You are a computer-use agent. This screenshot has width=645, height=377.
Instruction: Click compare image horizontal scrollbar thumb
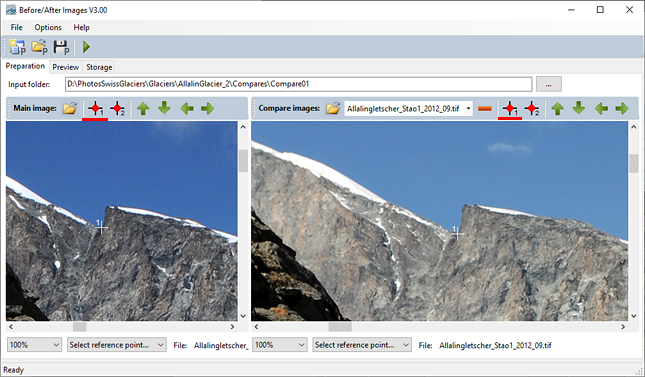[x=340, y=327]
